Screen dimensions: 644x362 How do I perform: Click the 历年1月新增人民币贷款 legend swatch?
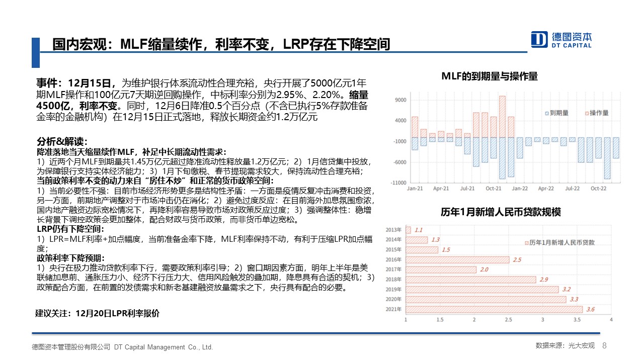(526, 242)
